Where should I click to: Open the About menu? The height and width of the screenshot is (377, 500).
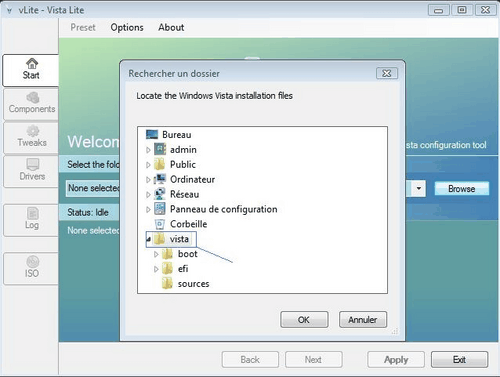click(171, 27)
